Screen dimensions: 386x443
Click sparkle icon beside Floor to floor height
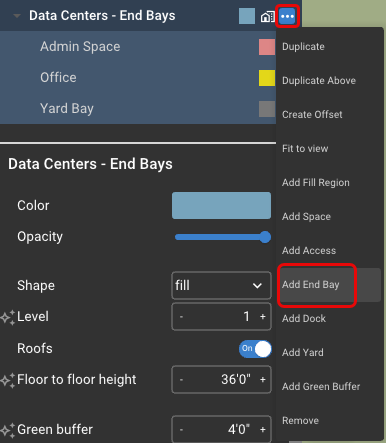(8, 380)
